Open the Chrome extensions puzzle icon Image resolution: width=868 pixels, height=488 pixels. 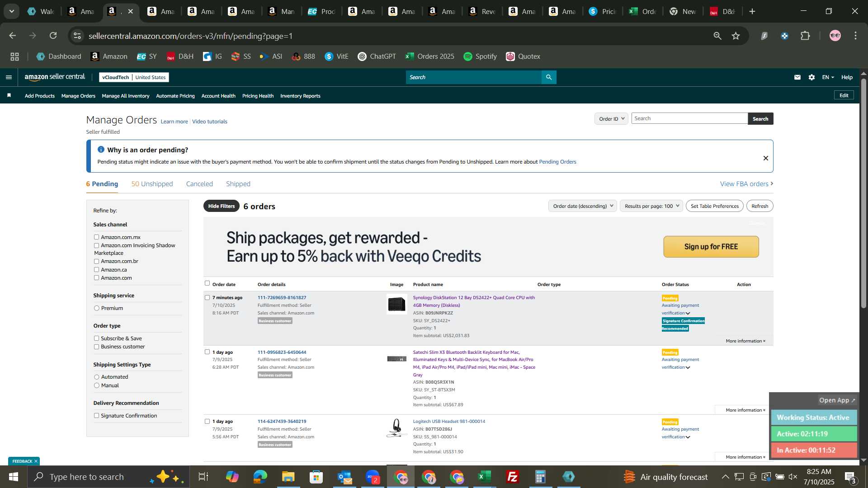806,36
